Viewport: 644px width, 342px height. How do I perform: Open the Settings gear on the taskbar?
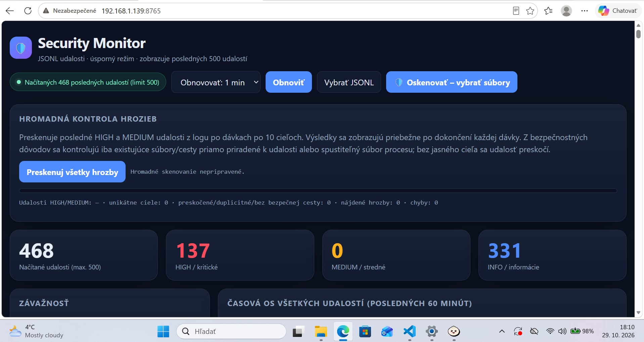tap(432, 332)
